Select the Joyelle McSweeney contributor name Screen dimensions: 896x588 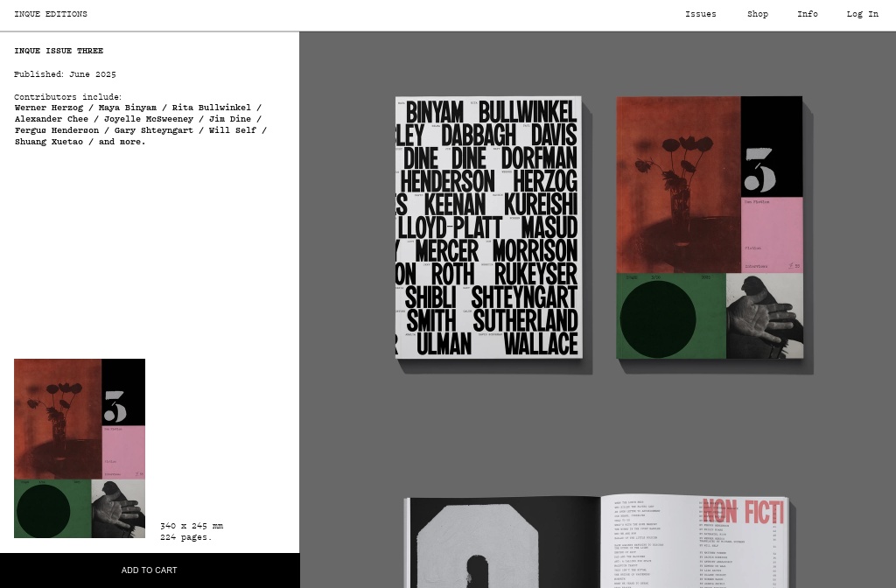coord(149,119)
